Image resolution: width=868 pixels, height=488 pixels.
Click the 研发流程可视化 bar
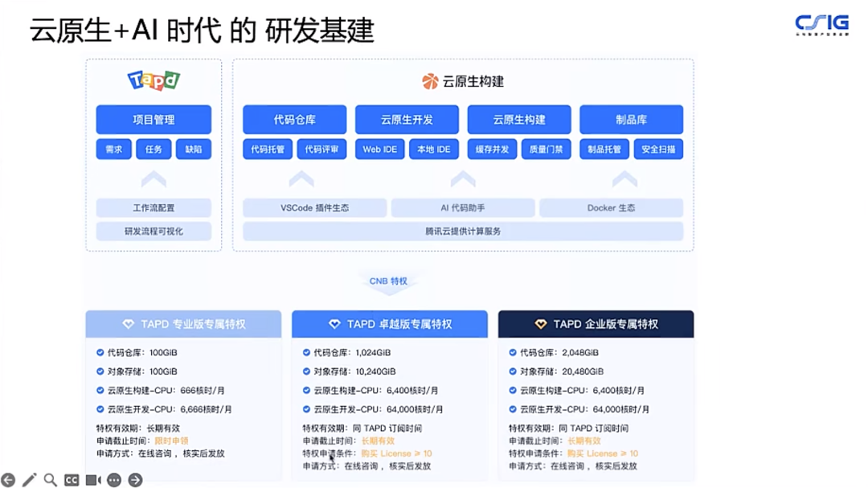[x=154, y=231]
